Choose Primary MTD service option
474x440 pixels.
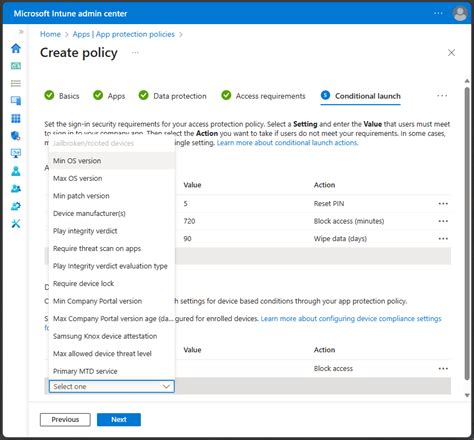tap(112, 371)
